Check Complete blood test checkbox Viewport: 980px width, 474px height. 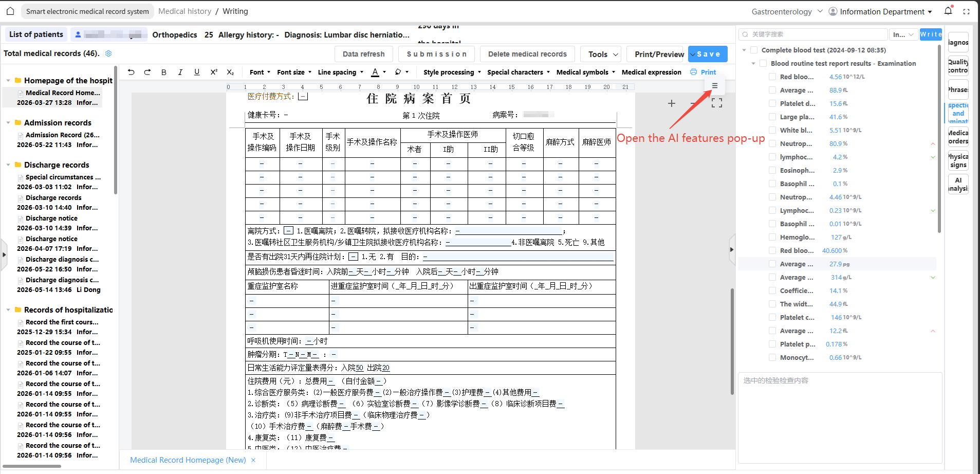pos(754,50)
